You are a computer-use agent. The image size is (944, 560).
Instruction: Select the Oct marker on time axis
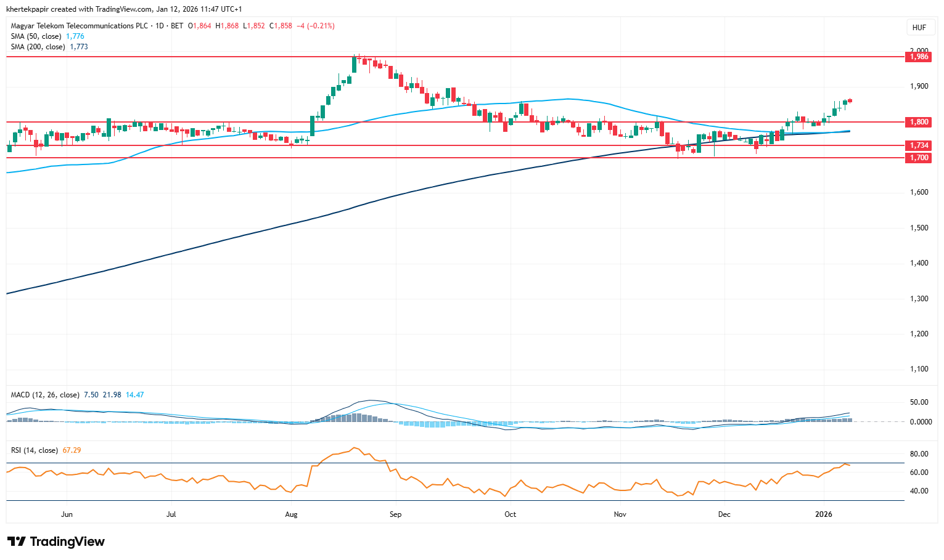coord(510,514)
